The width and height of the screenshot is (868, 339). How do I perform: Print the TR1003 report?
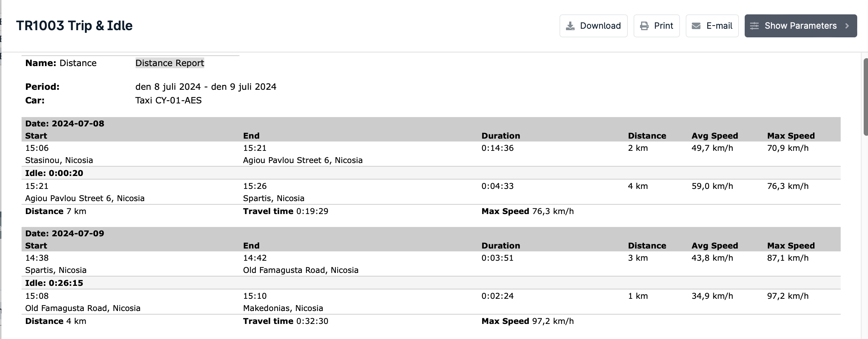pyautogui.click(x=657, y=26)
